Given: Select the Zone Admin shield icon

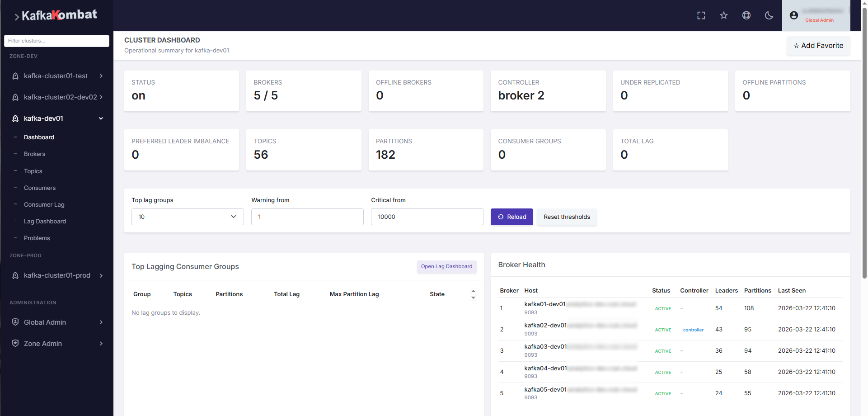Looking at the screenshot, I should pos(16,343).
